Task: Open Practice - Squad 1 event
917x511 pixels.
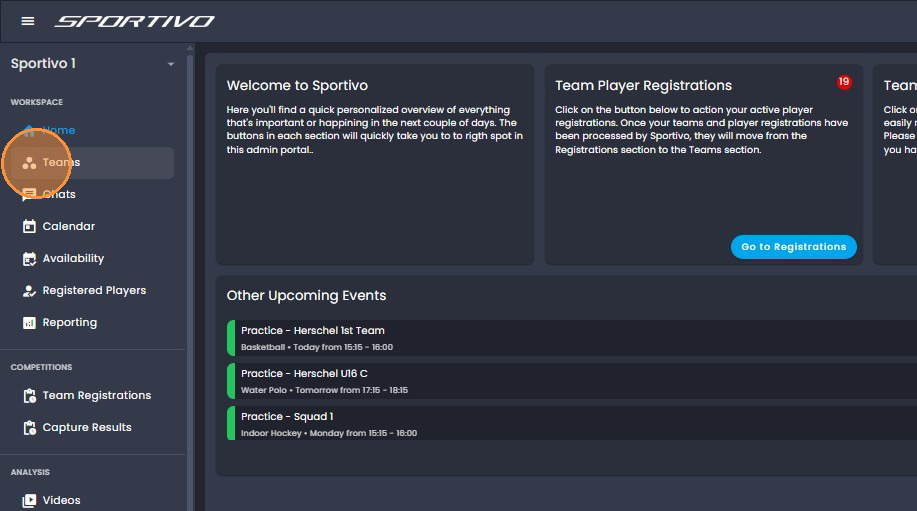Action: (x=572, y=424)
